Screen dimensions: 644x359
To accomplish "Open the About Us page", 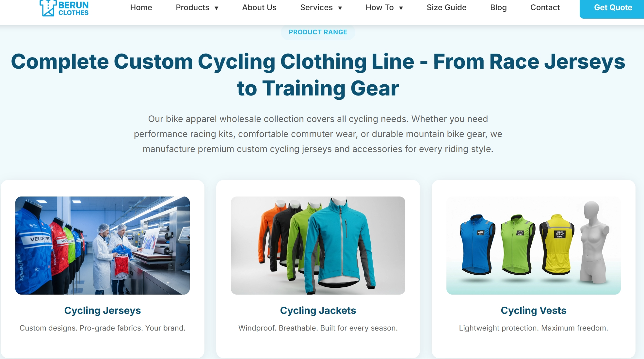I will point(259,8).
